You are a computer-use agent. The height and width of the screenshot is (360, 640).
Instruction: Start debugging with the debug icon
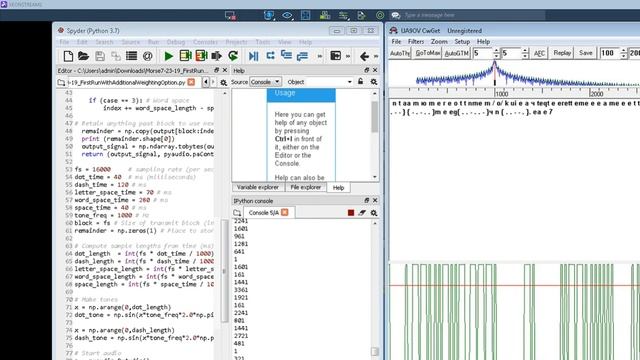click(253, 56)
